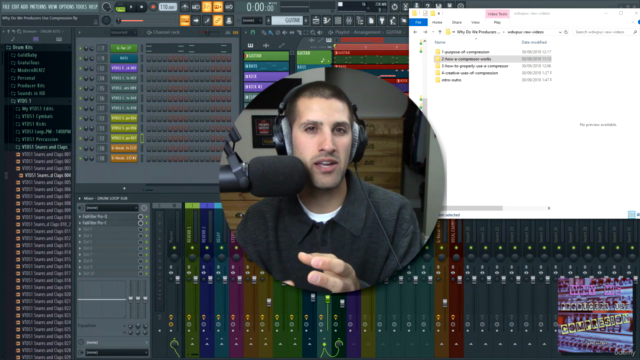
Task: Select the 4-creative-uses-of-compression folder
Action: click(x=469, y=73)
